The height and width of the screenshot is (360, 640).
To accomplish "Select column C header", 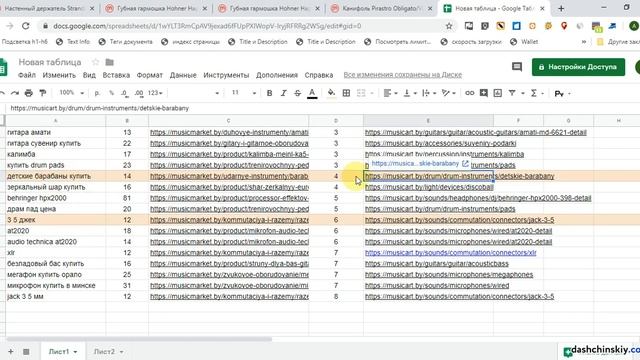I will 229,120.
